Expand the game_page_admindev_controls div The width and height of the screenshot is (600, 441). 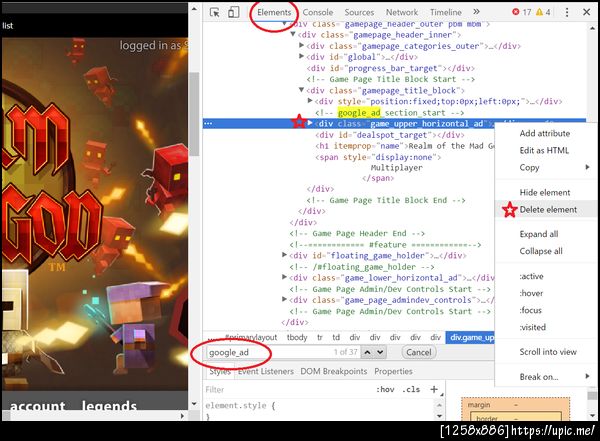(284, 299)
